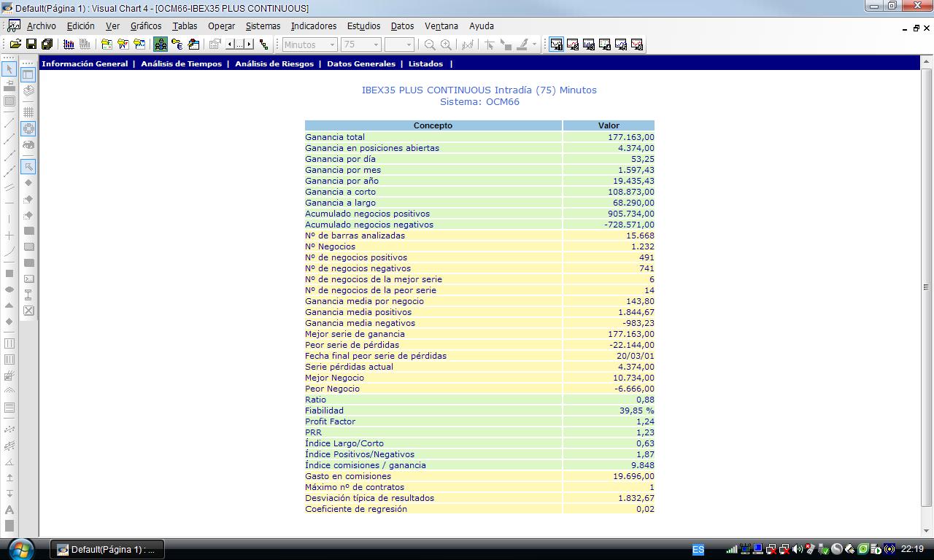Click the vertical scrollbar of the report
The width and height of the screenshot is (934, 560).
926,287
